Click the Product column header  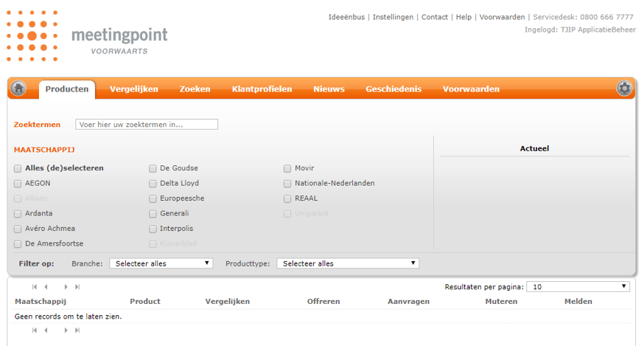point(145,301)
